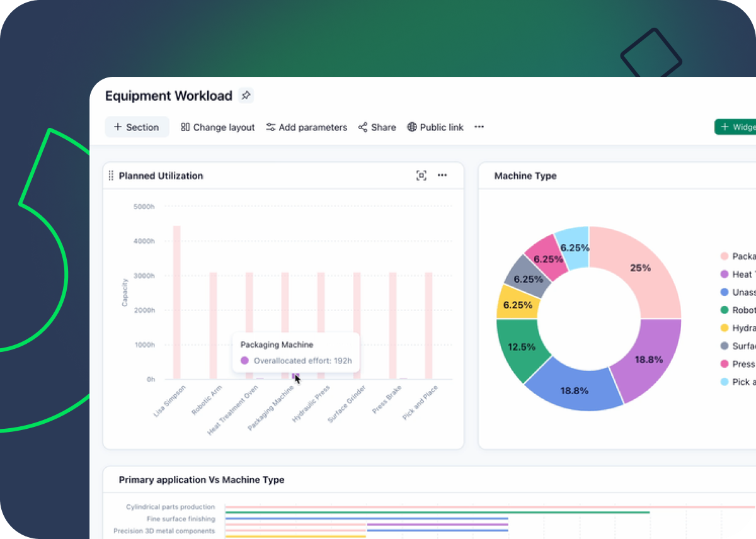Open Change layout option
The image size is (756, 539).
point(218,127)
